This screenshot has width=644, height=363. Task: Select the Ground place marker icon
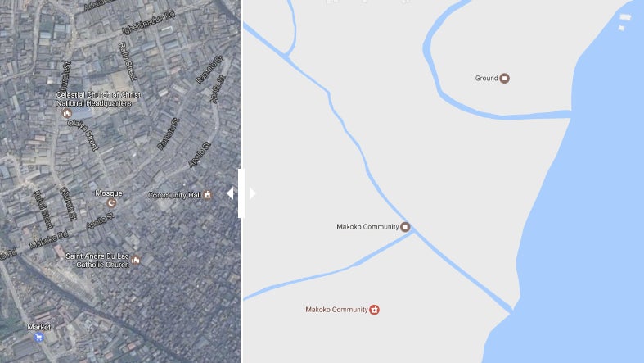click(504, 78)
